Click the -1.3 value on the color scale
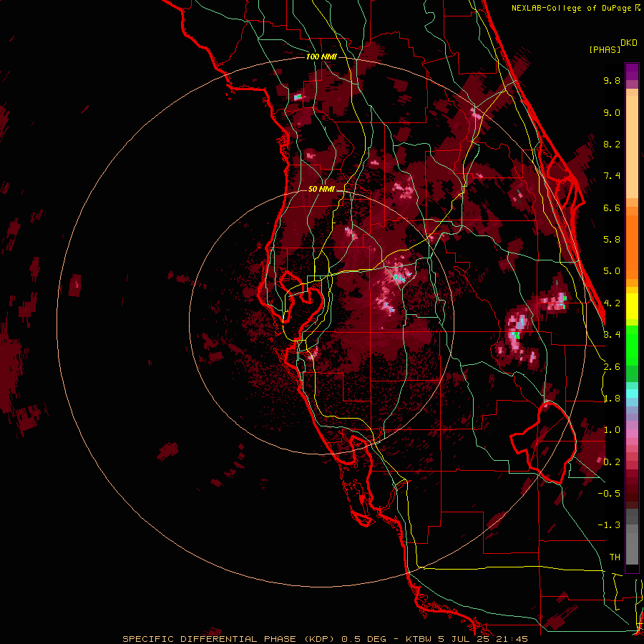 tap(609, 525)
